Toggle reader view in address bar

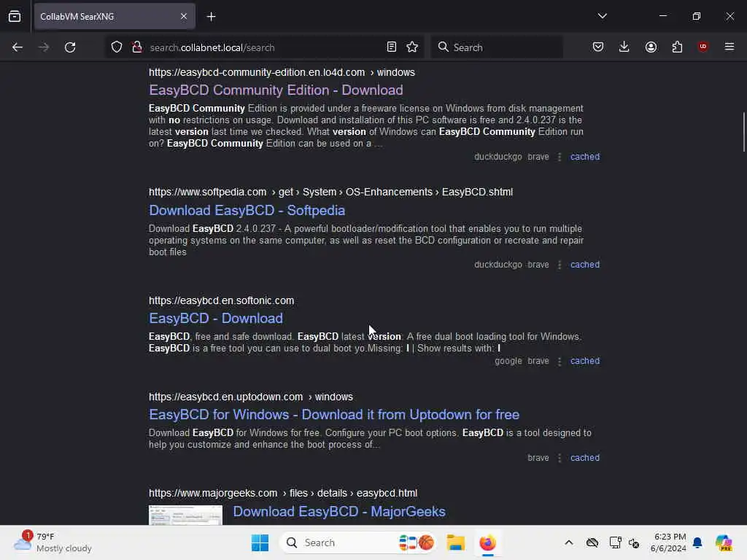(x=392, y=47)
